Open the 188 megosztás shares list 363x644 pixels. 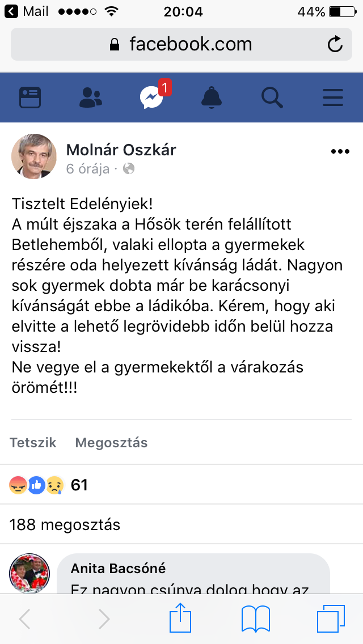pos(65,524)
